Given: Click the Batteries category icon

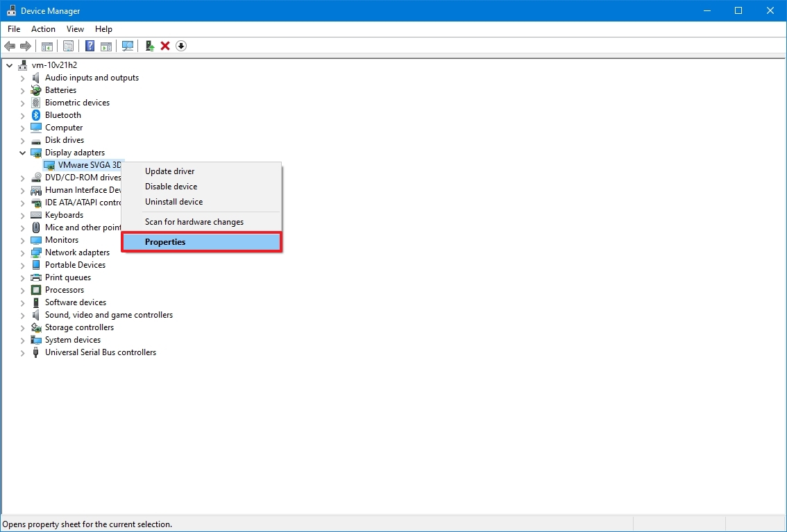Looking at the screenshot, I should click(x=35, y=90).
